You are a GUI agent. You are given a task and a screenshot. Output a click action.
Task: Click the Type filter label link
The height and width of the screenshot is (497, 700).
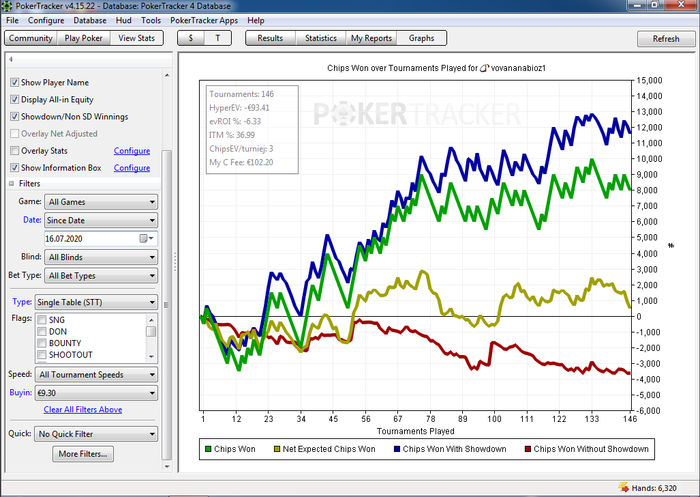click(21, 302)
